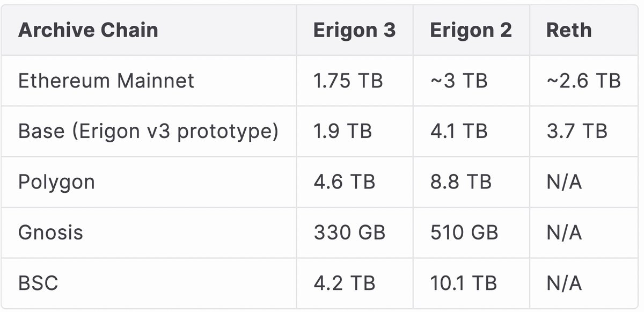Select the 3.7 TB cell
The width and height of the screenshot is (644, 312).
576,131
